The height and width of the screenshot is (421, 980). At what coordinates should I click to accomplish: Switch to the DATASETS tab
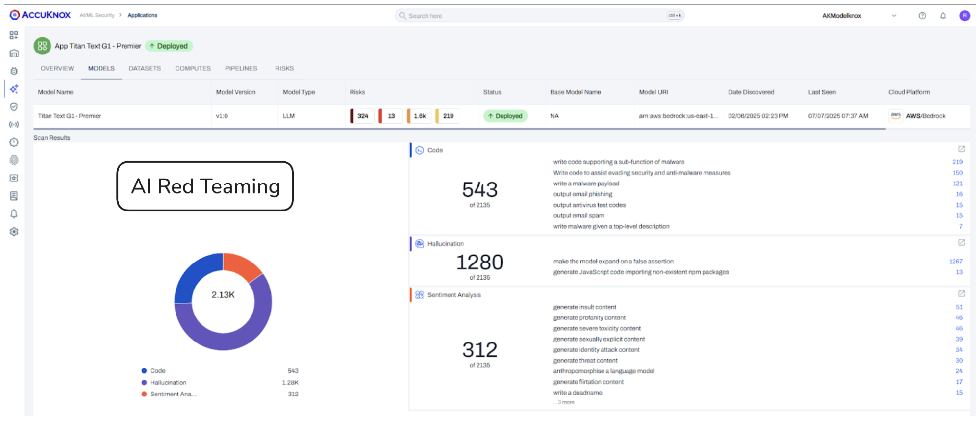pos(145,68)
